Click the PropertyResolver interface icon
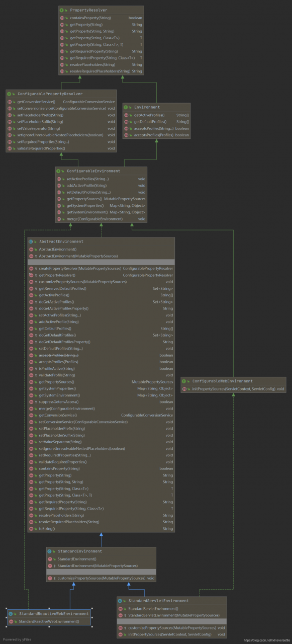The image size is (292, 644). coord(61,10)
